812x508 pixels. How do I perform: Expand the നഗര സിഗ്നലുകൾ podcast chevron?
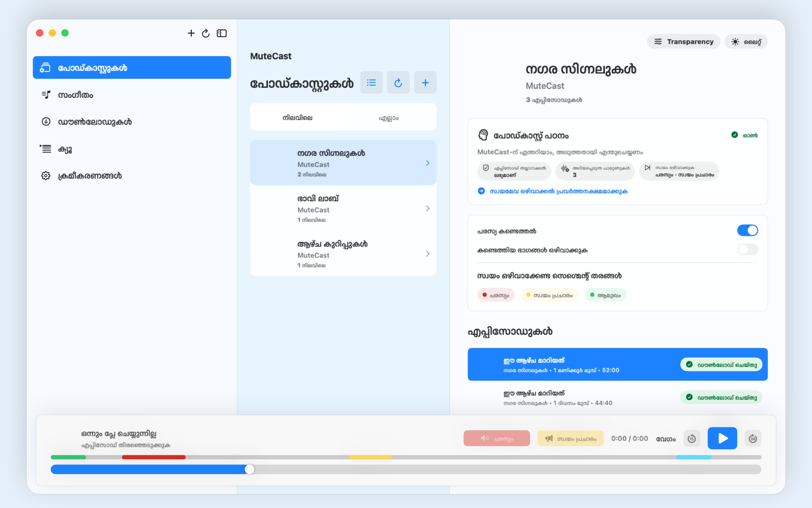pyautogui.click(x=427, y=163)
